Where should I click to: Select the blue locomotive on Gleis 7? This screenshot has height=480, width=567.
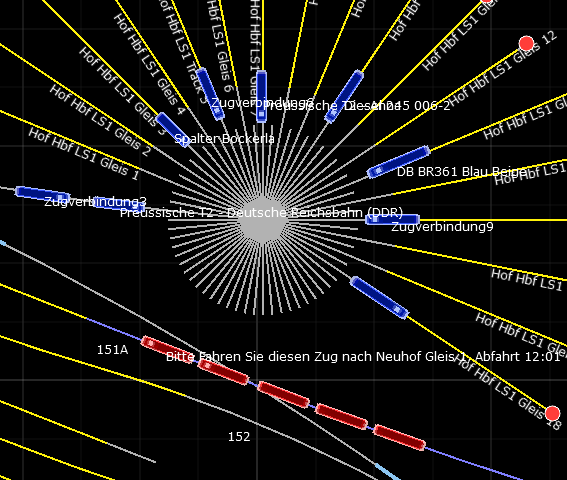click(x=261, y=96)
